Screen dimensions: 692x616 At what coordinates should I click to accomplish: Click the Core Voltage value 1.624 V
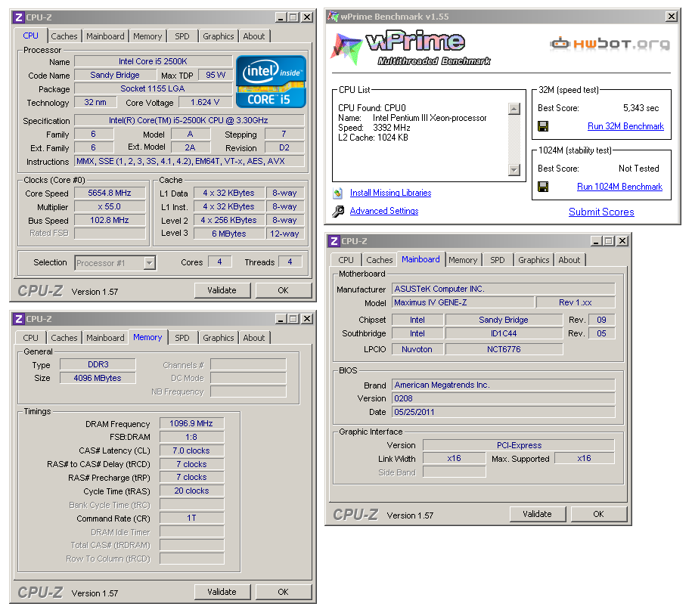click(205, 103)
